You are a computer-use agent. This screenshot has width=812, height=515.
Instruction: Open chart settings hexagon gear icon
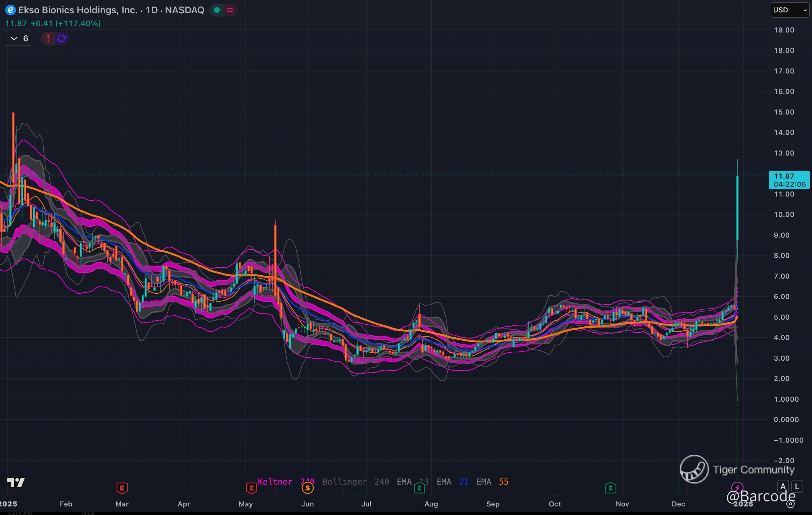(790, 504)
